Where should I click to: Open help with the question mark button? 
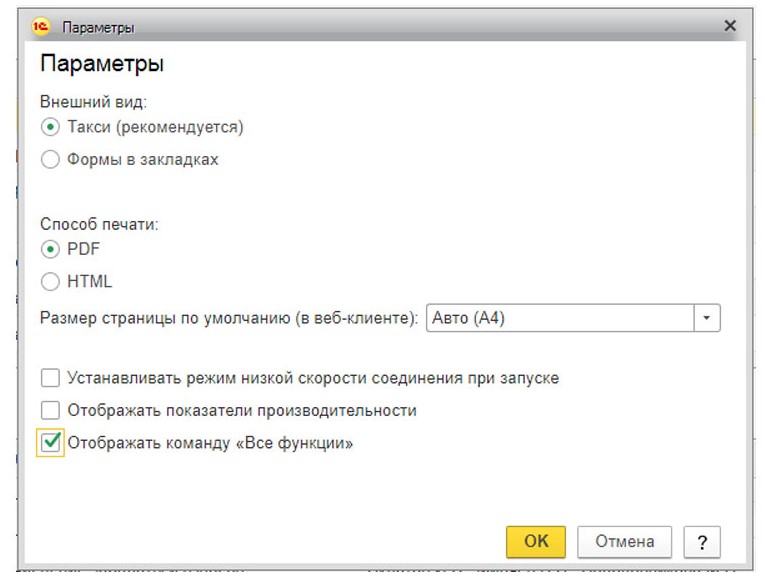702,541
